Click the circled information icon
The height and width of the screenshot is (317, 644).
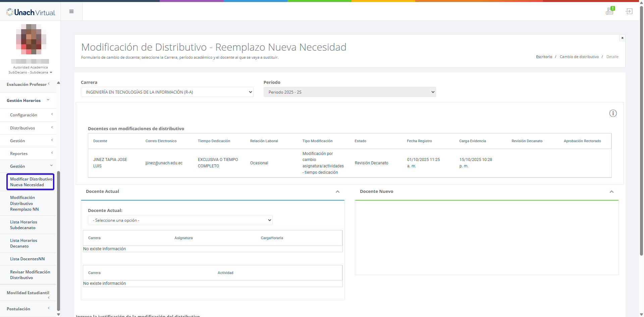tap(613, 113)
